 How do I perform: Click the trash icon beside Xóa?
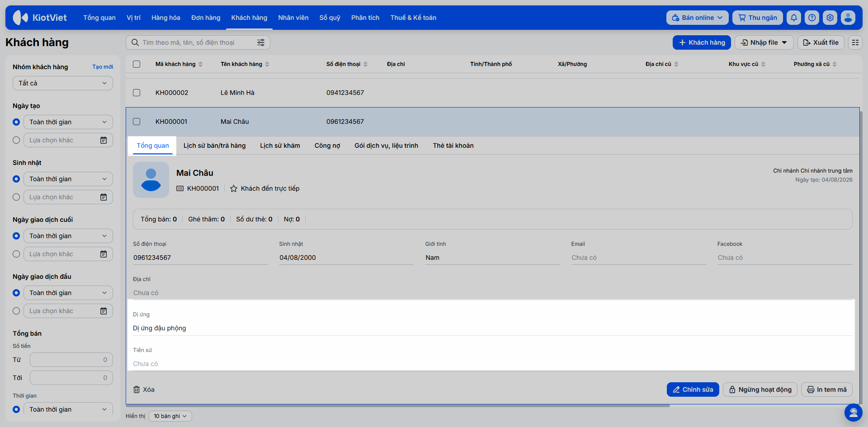click(x=137, y=389)
